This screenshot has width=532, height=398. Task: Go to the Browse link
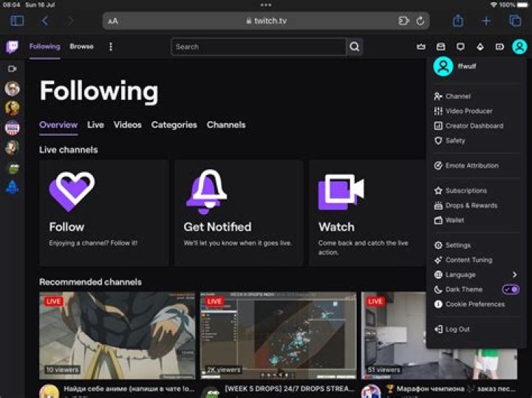click(81, 47)
